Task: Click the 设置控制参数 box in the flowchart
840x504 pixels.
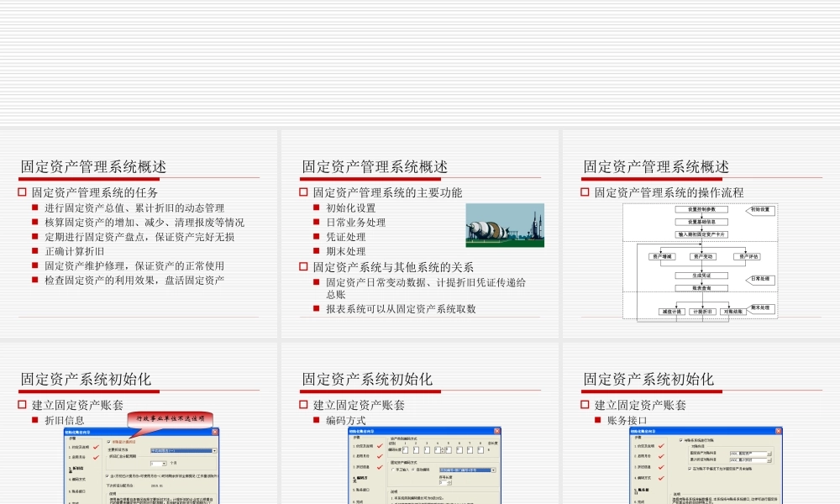Action: pos(701,209)
